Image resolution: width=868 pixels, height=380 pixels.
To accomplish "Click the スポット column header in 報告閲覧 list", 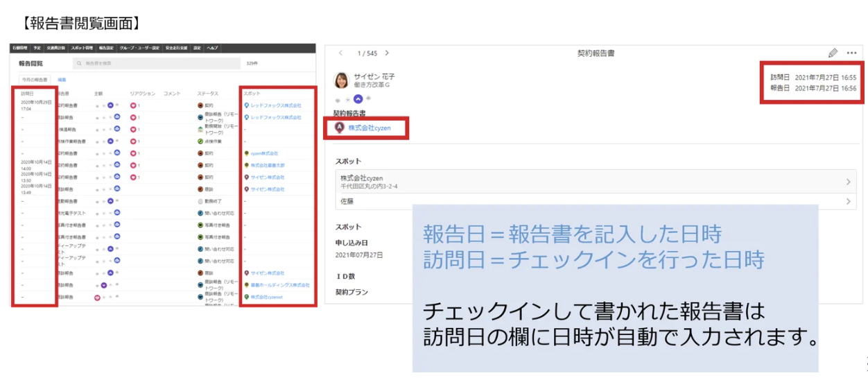I will pos(252,94).
